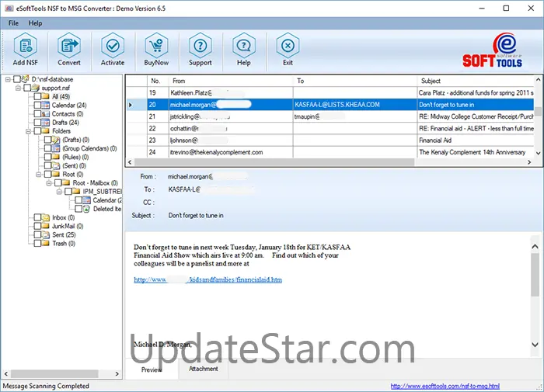The height and width of the screenshot is (392, 544).
Task: Tick the Calendar (24) checkbox
Action: 37,105
